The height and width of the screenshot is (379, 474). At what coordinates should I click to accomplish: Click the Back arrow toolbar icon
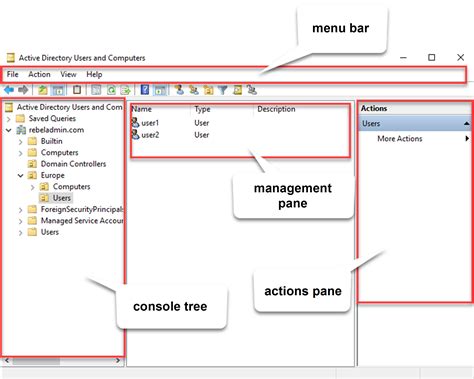[9, 90]
